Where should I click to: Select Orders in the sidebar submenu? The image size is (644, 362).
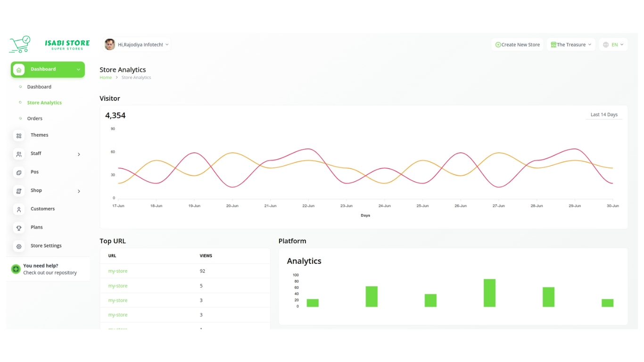click(35, 118)
